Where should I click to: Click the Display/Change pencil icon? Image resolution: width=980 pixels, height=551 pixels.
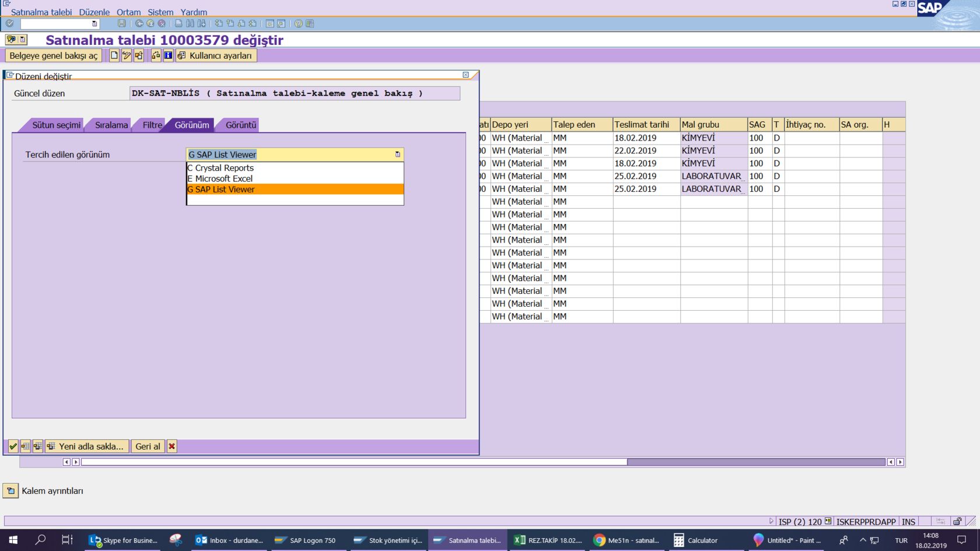(127, 55)
